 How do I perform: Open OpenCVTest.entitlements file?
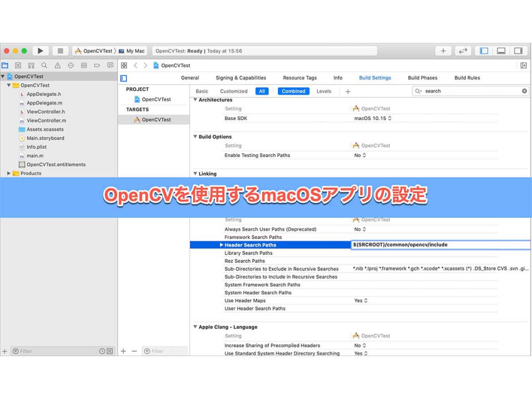point(52,165)
